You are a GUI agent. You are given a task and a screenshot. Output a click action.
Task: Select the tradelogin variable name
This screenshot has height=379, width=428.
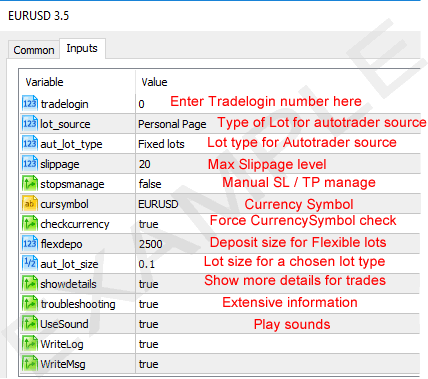click(65, 104)
